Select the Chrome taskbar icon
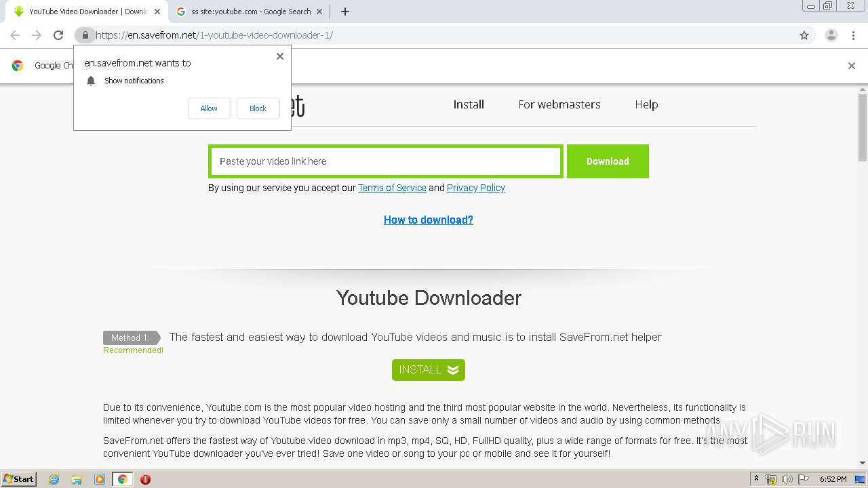Viewport: 868px width, 488px height. (x=123, y=479)
